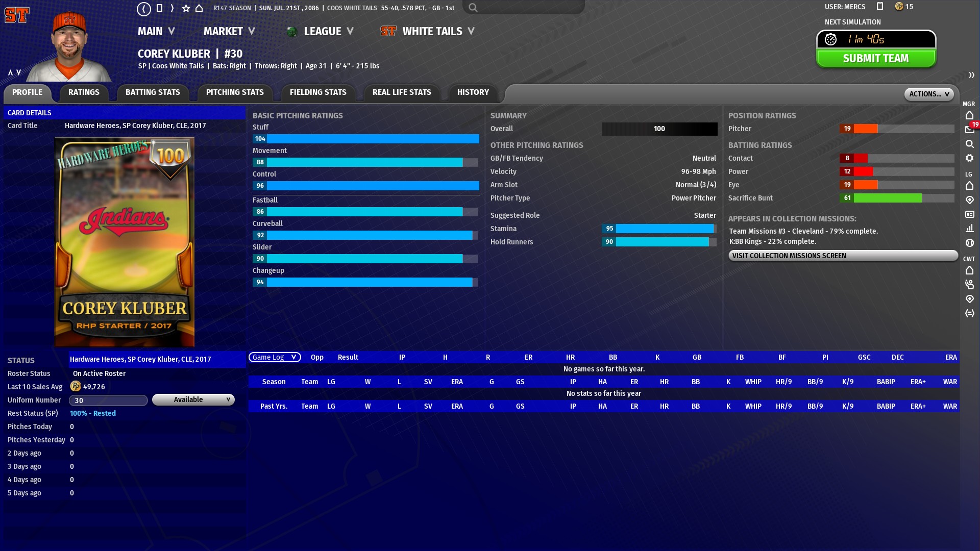The image size is (980, 551).
Task: Open the sidebar search magnifier icon
Action: coord(969,144)
